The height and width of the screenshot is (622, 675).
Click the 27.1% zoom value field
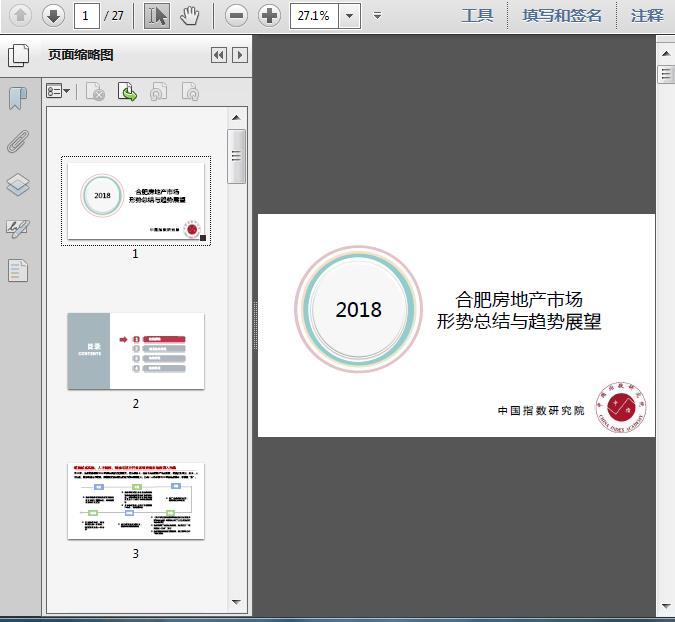[314, 16]
